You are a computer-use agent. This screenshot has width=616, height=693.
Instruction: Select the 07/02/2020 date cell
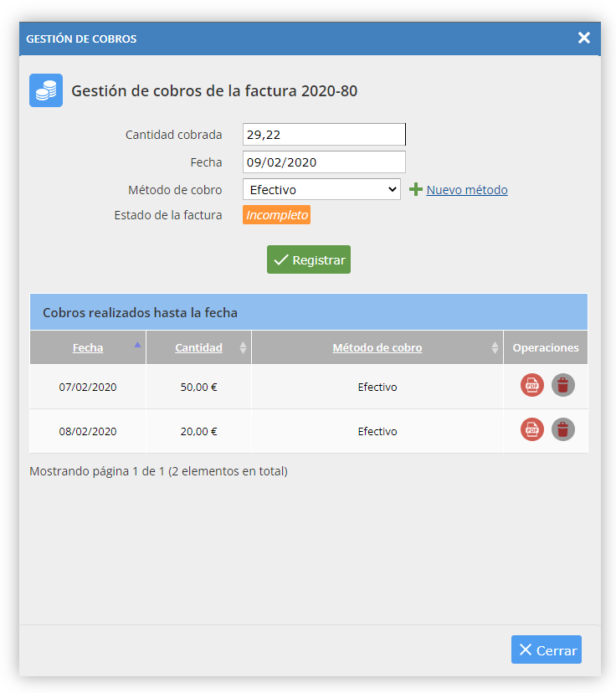88,388
